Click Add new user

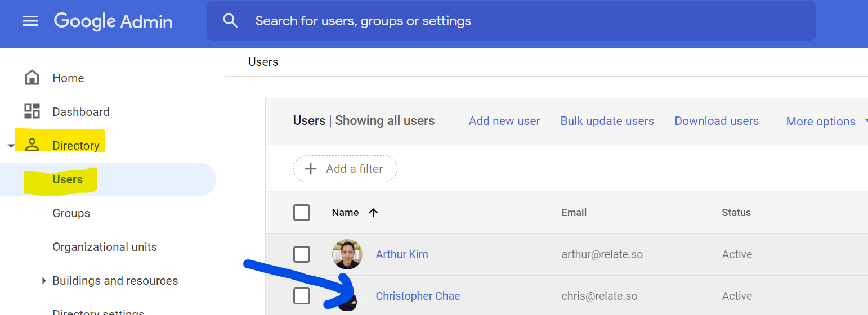(504, 121)
